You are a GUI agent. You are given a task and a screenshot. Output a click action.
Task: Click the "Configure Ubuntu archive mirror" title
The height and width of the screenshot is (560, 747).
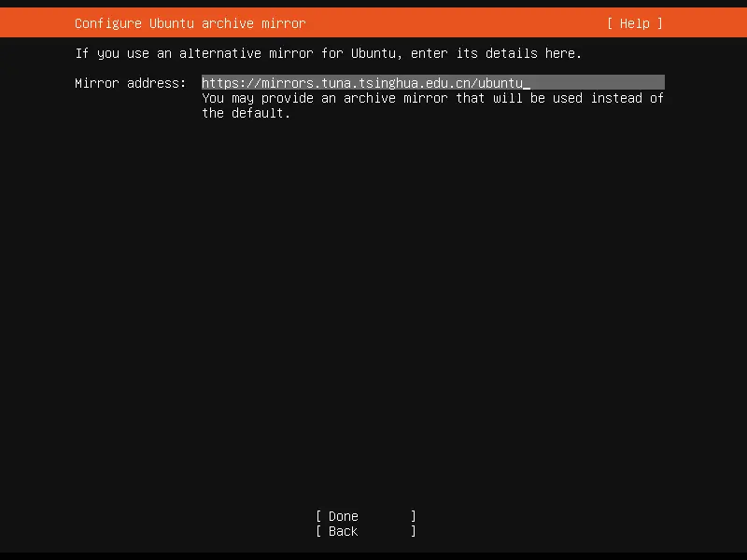click(190, 23)
